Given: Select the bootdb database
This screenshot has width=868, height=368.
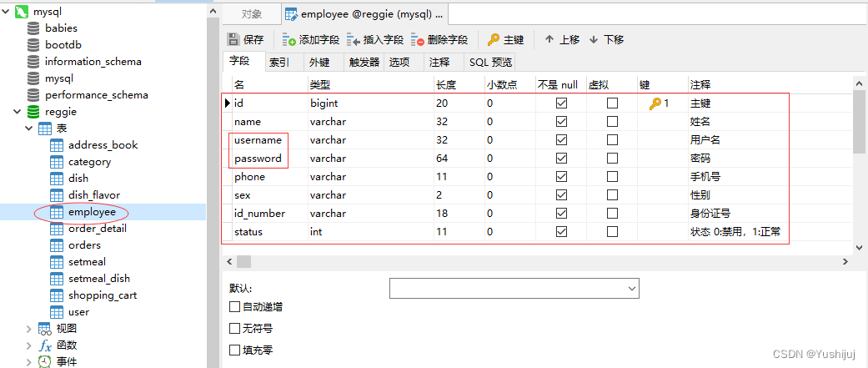Looking at the screenshot, I should point(63,45).
